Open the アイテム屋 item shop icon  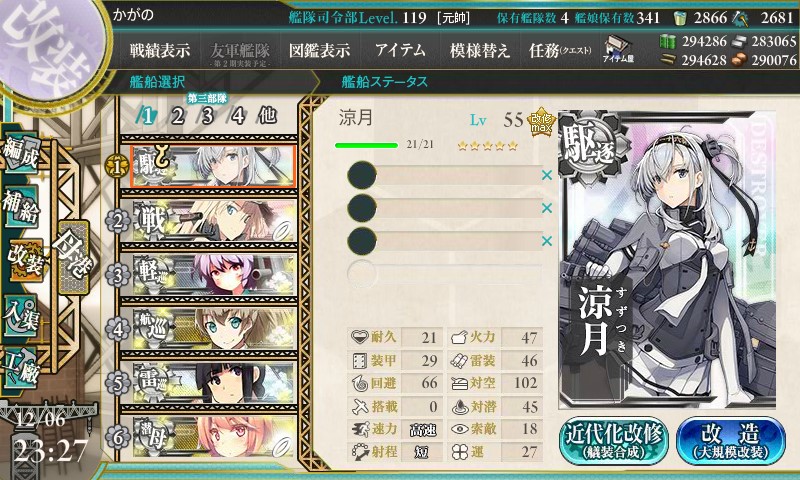[618, 50]
